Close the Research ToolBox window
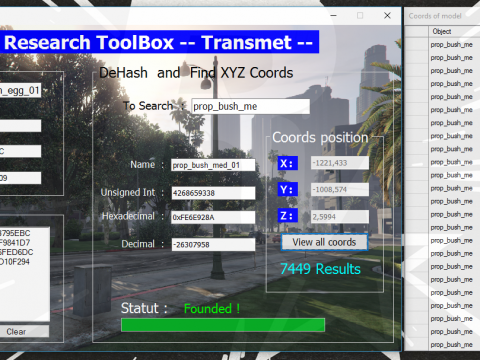 click(387, 15)
